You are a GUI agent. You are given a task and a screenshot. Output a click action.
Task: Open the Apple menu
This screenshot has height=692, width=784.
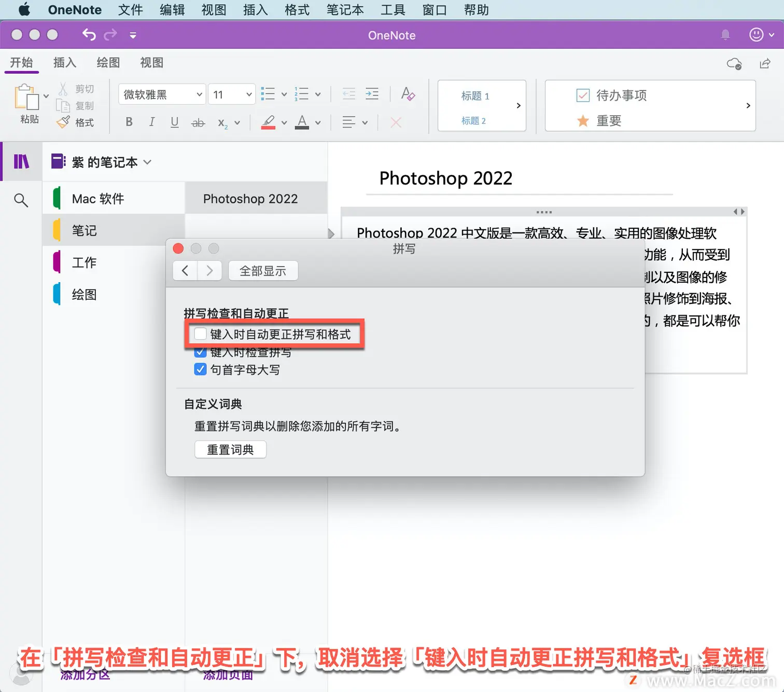(24, 10)
